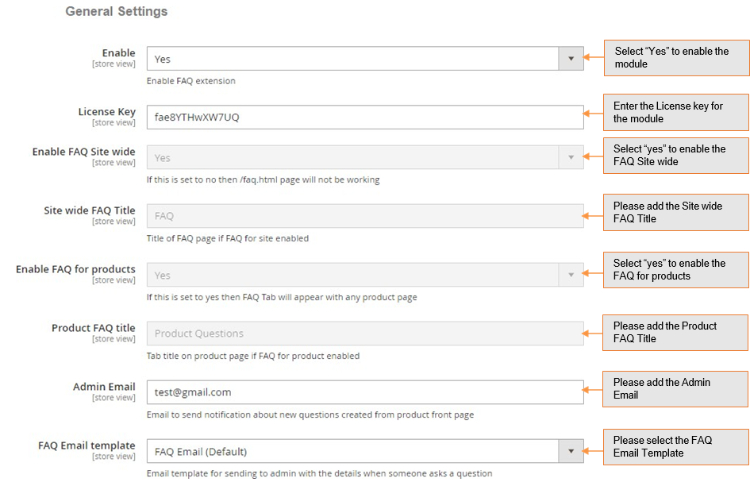Image resolution: width=750 pixels, height=482 pixels.
Task: Click the License Key field label
Action: point(106,111)
